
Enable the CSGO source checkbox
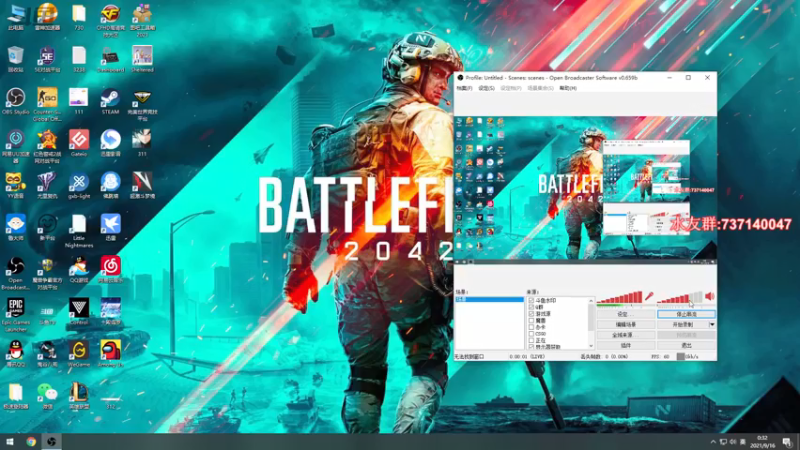pyautogui.click(x=531, y=334)
